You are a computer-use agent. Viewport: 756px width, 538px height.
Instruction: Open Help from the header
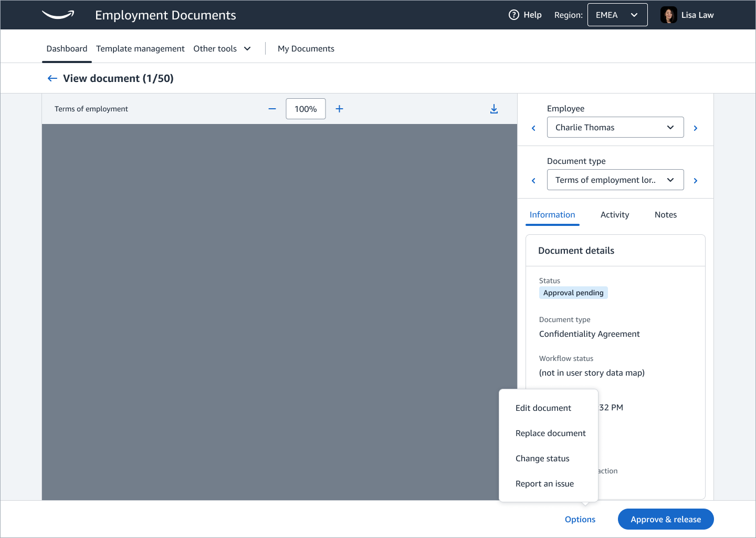(x=525, y=15)
